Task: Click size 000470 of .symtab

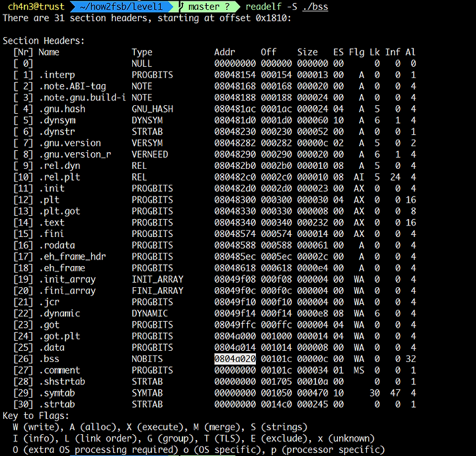Action: pyautogui.click(x=313, y=393)
